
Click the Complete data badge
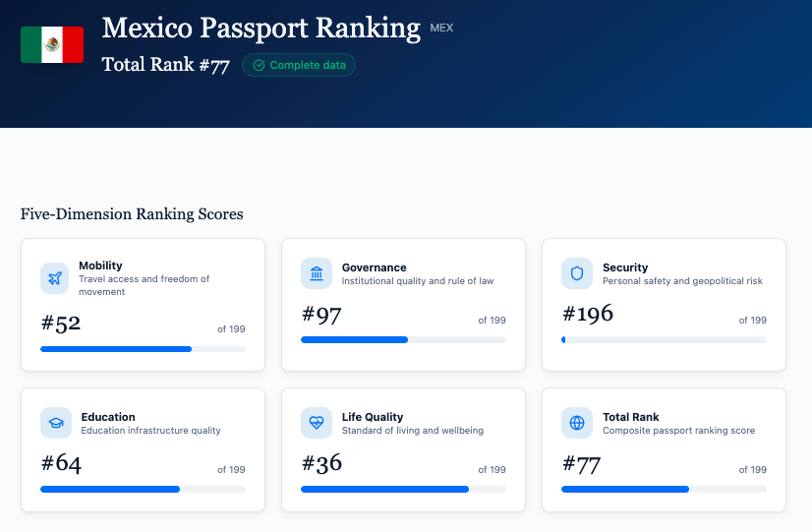pyautogui.click(x=299, y=66)
